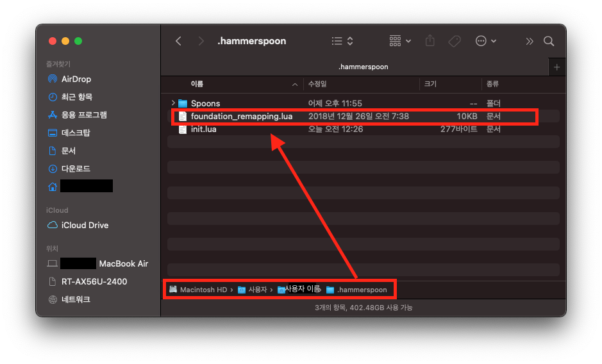Zoom the window with green button
The width and height of the screenshot is (602, 364).
tap(78, 41)
